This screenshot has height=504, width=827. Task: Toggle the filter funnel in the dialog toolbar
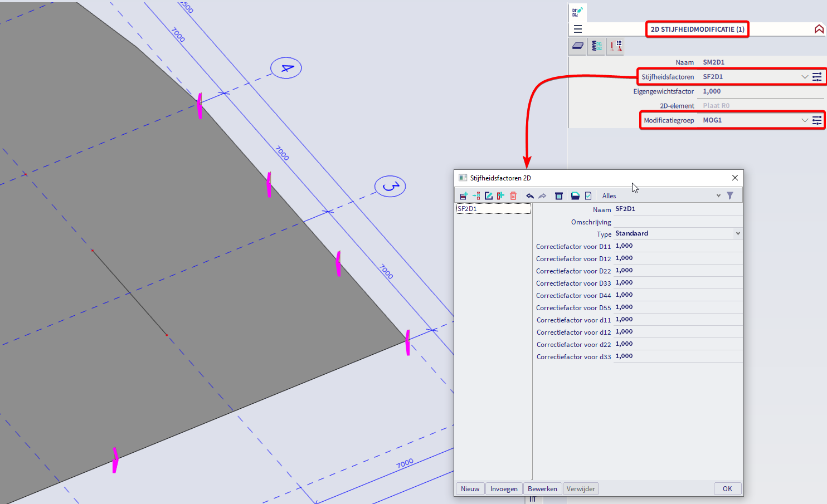point(731,195)
